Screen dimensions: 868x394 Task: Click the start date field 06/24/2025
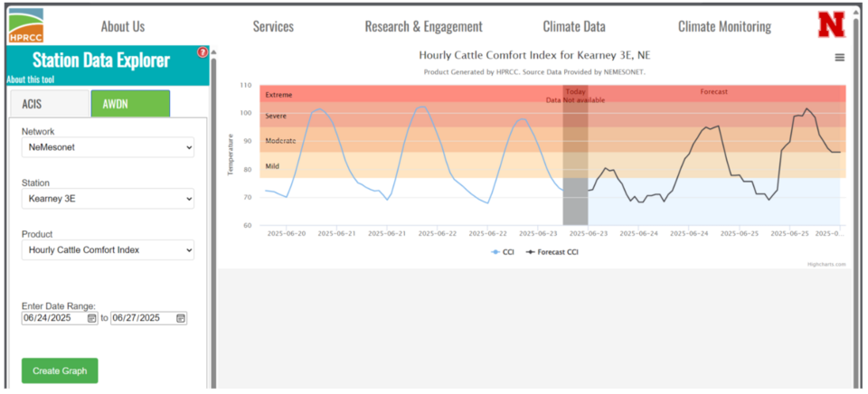(x=52, y=318)
